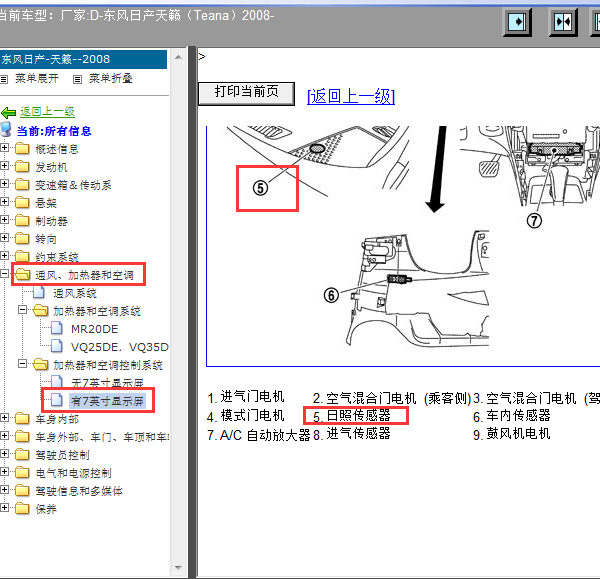Click the green 返回上一级 sidebar link
This screenshot has width=600, height=579.
click(47, 112)
